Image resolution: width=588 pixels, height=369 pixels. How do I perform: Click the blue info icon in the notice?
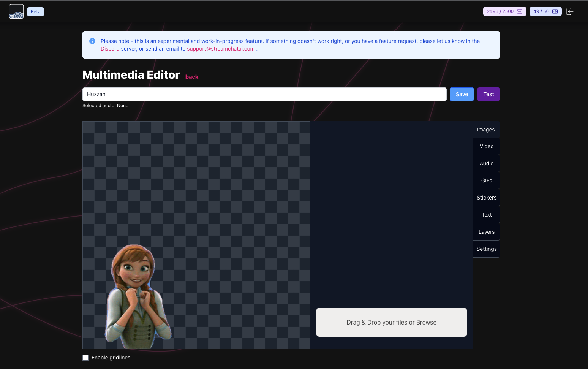(x=92, y=41)
